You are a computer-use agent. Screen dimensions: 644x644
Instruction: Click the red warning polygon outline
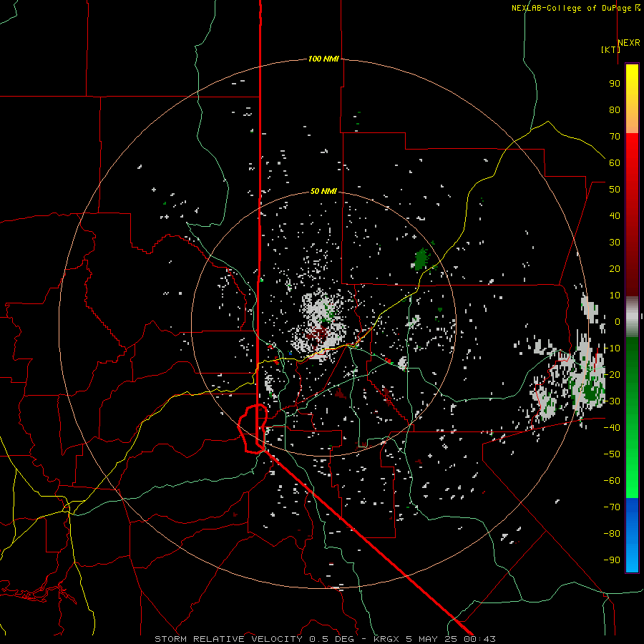click(253, 429)
